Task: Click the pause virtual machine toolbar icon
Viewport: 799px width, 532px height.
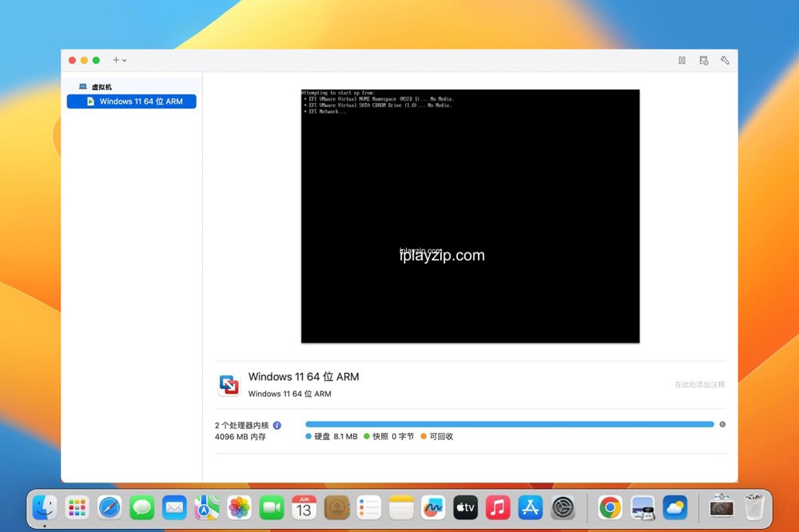Action: coord(682,61)
